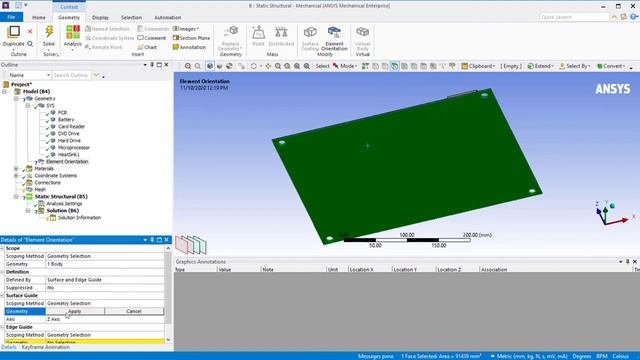Image resolution: width=640 pixels, height=360 pixels.
Task: Select the Microprocessor body
Action: (73, 148)
